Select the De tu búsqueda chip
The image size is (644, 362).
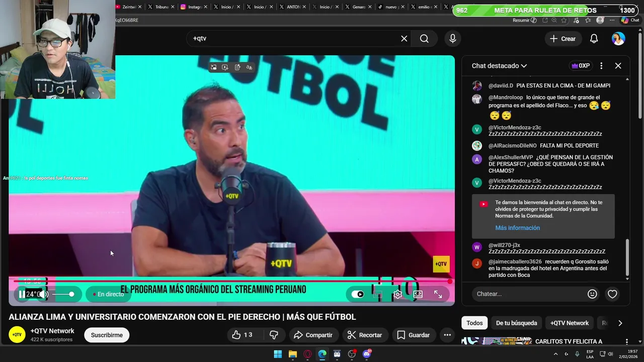click(516, 323)
